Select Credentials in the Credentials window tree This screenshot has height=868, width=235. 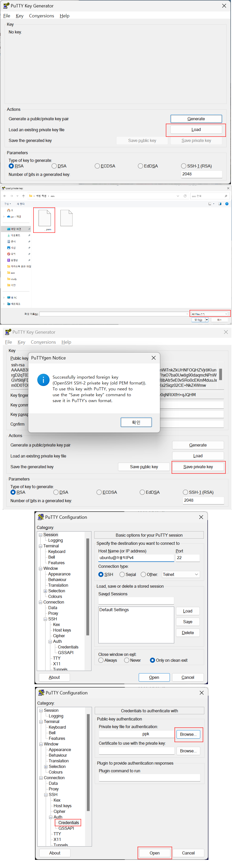point(68,823)
